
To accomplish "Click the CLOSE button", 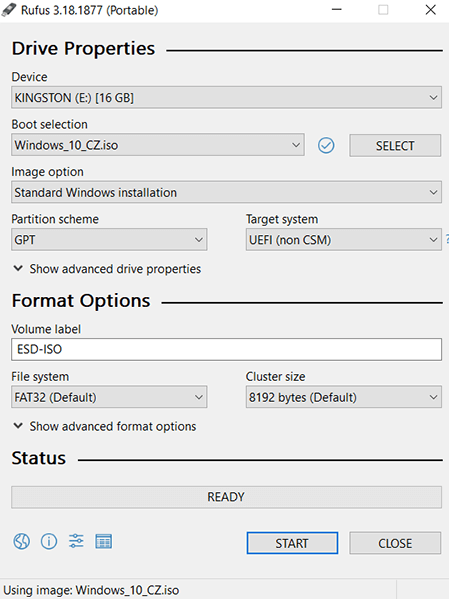I will click(395, 543).
